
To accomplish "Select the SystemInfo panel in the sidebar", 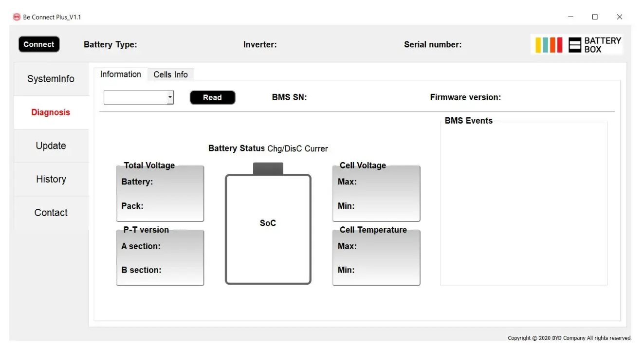I will tap(51, 79).
